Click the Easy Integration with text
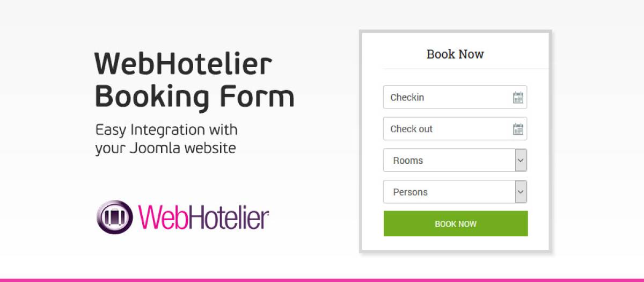Screen dimensions: 644x282 click(166, 130)
